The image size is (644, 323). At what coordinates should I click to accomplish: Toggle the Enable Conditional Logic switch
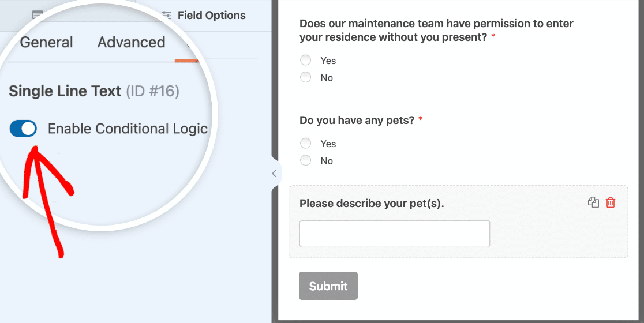point(23,129)
